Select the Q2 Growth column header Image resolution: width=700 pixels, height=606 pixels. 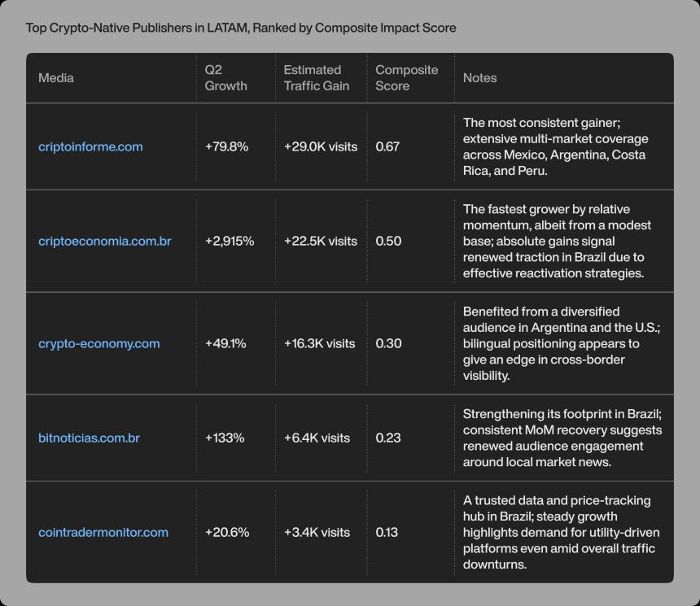coord(226,77)
